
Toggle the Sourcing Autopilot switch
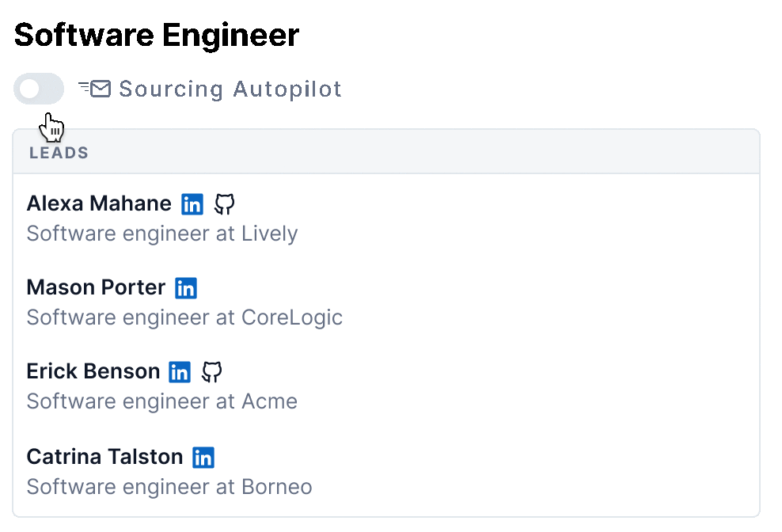[x=39, y=89]
